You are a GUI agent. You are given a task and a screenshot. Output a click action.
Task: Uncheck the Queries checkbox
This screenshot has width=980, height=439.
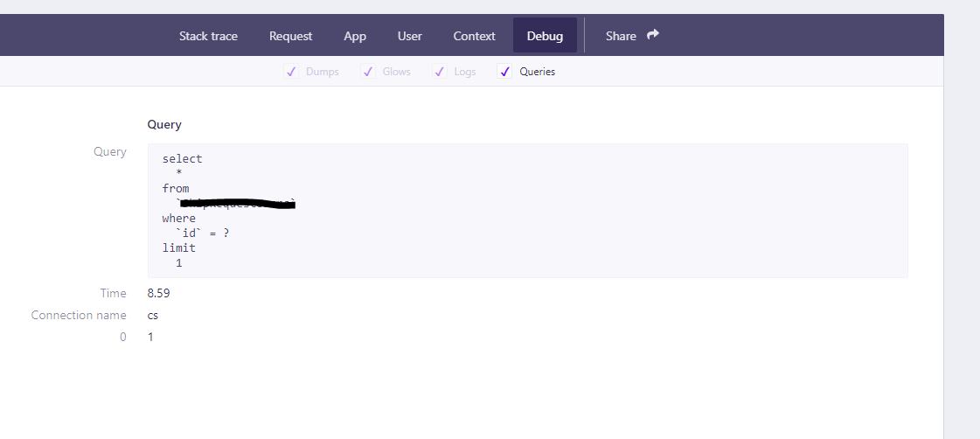[504, 72]
